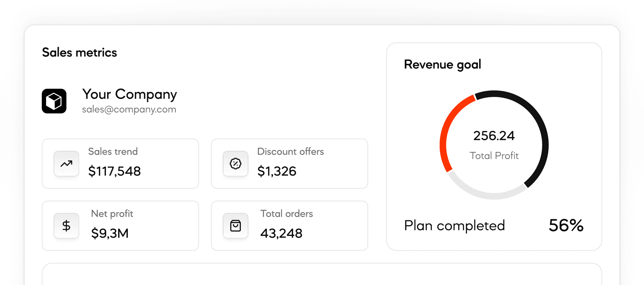This screenshot has width=644, height=285.
Task: Select the Net profit $9,3M value
Action: (110, 233)
